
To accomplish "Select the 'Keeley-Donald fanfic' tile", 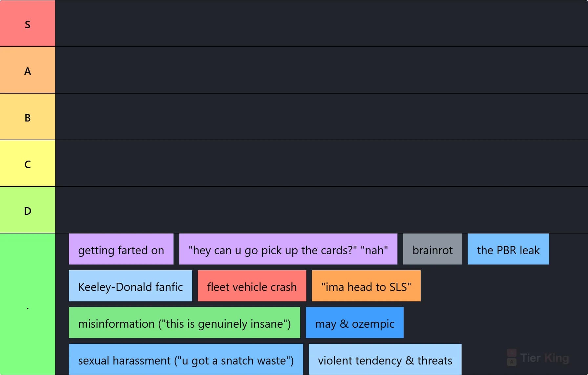I will click(131, 286).
